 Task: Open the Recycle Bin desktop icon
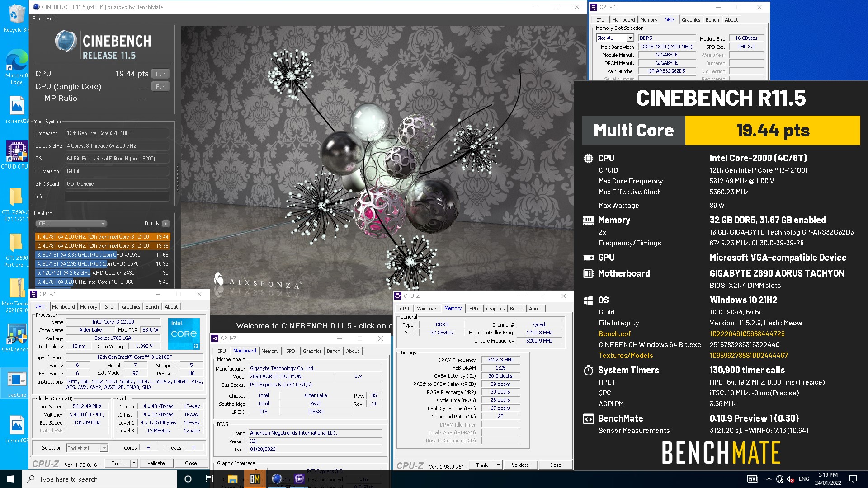tap(16, 18)
